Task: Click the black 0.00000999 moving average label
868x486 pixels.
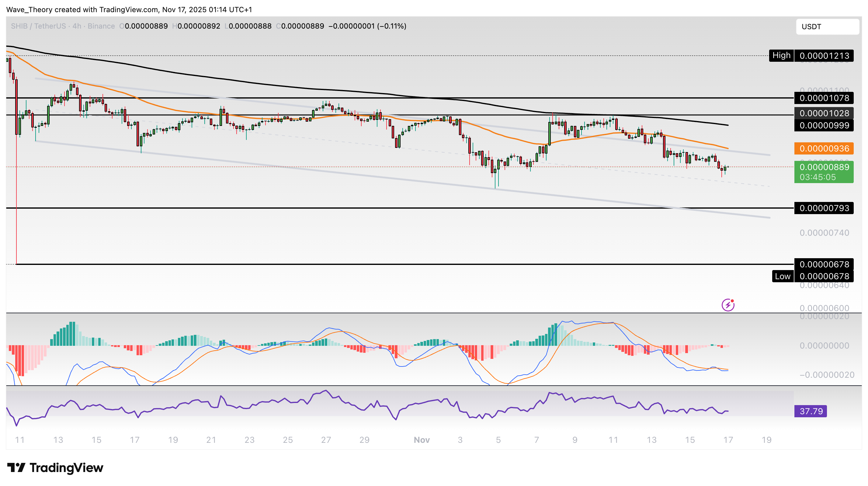Action: pos(824,125)
